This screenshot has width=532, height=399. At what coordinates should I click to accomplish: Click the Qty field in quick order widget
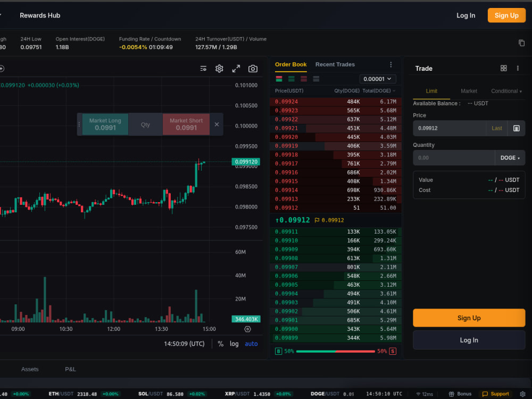(146, 124)
